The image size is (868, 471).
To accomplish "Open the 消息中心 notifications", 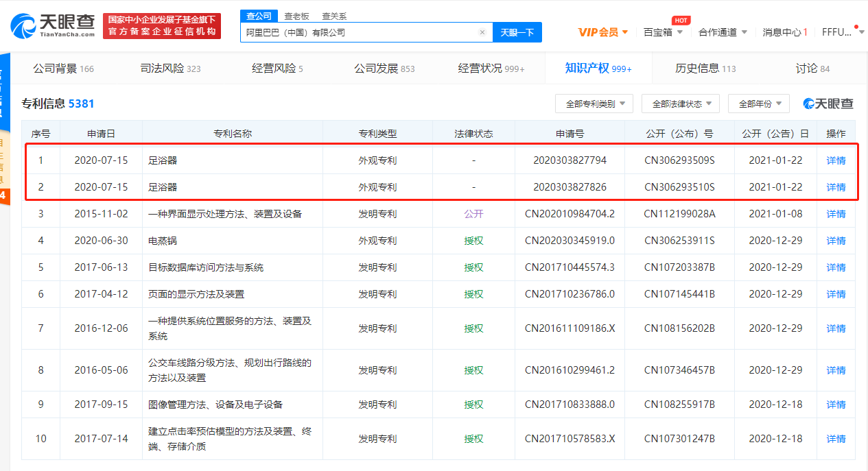I will pyautogui.click(x=784, y=32).
